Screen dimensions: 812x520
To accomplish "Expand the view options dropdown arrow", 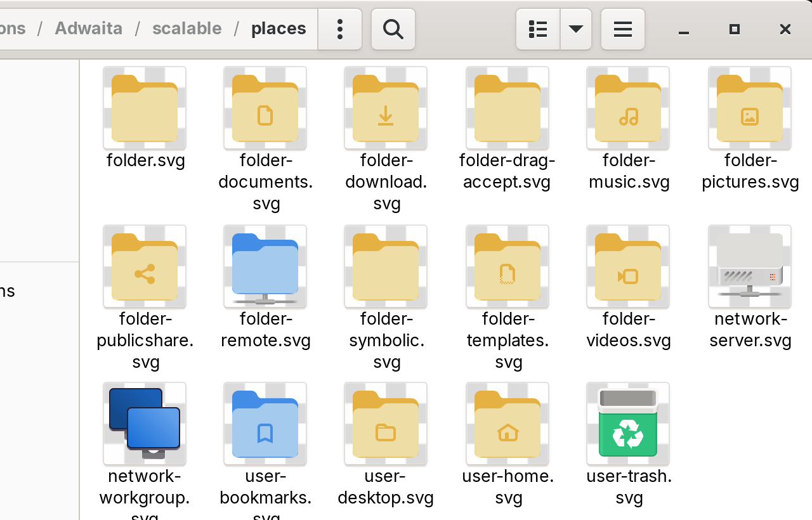I will [576, 29].
